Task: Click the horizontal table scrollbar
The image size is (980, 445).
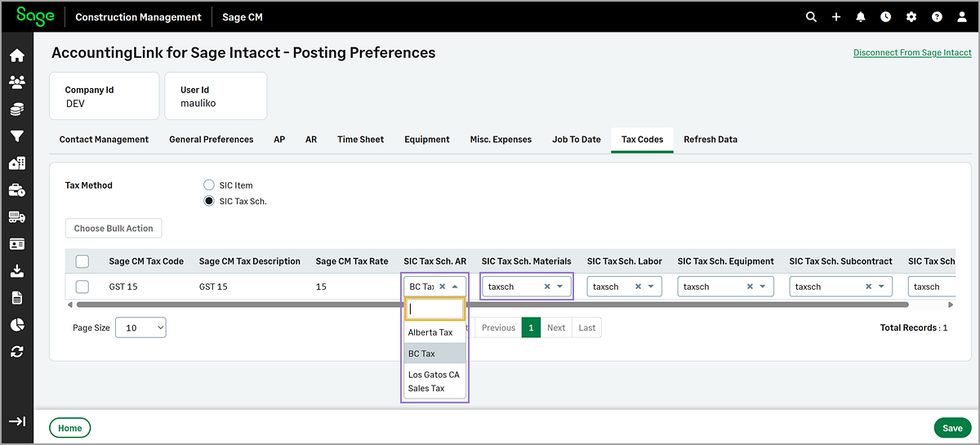Action: click(492, 305)
